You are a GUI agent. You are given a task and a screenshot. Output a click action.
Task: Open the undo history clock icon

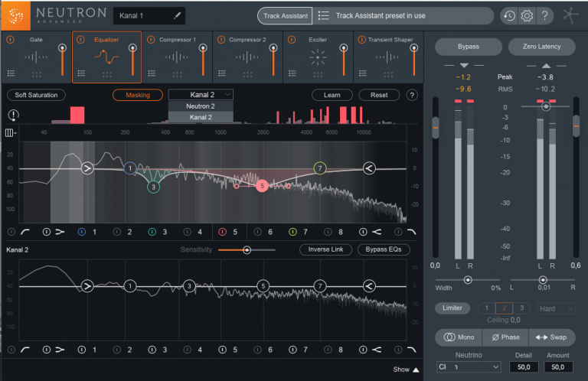tap(509, 15)
